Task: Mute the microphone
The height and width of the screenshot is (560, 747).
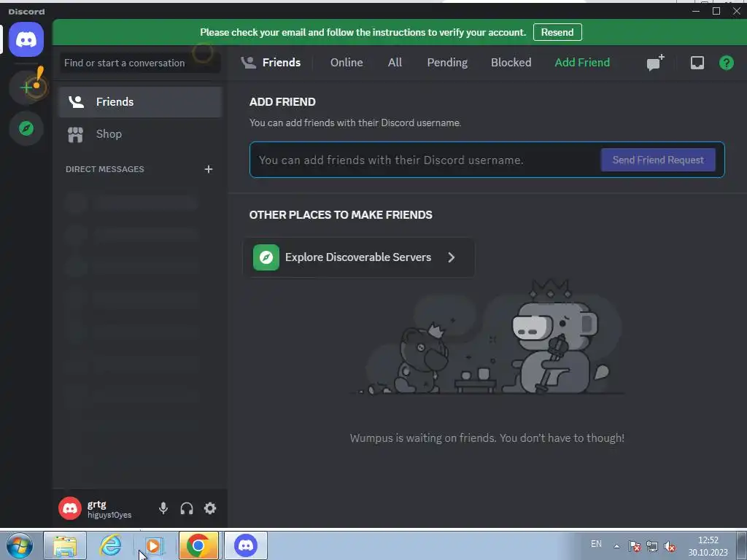Action: [x=163, y=508]
